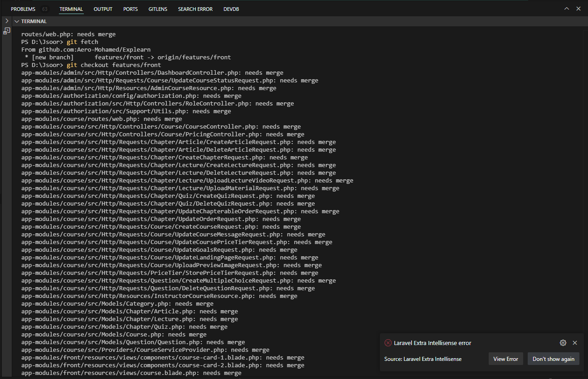
Task: Click the Problems count badge 63
Action: [x=44, y=9]
